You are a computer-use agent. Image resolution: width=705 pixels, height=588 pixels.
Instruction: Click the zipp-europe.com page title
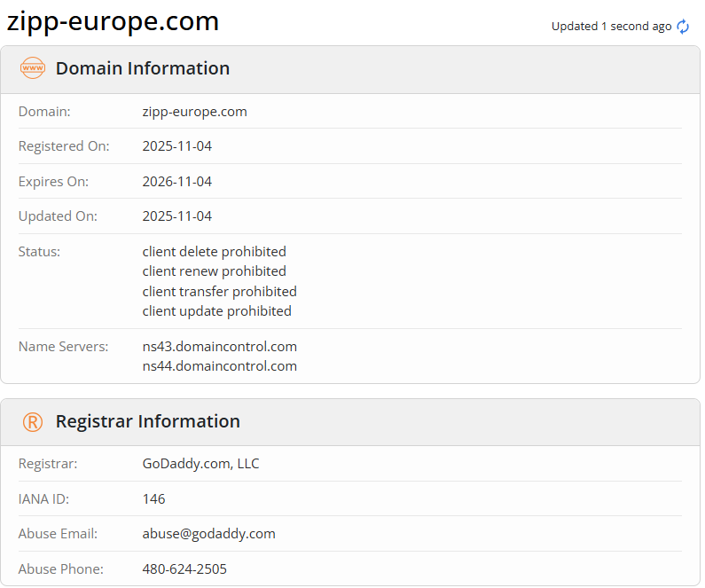point(113,21)
